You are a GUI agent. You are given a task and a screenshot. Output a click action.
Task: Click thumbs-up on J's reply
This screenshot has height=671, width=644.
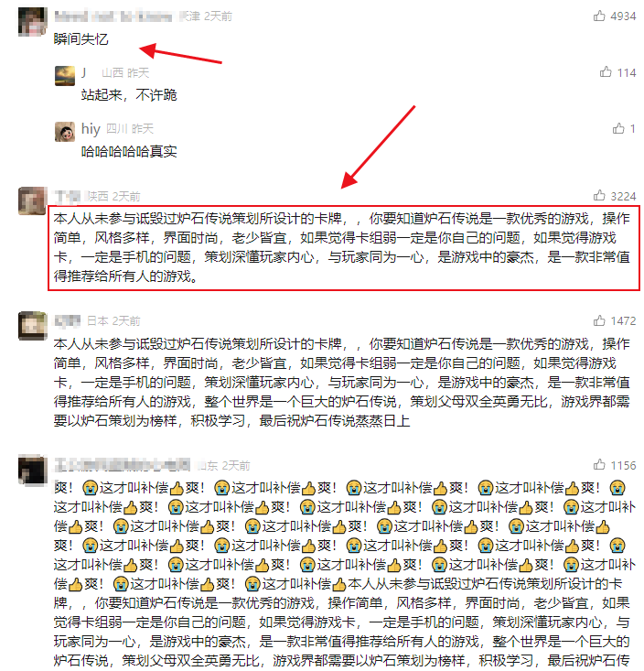[605, 72]
